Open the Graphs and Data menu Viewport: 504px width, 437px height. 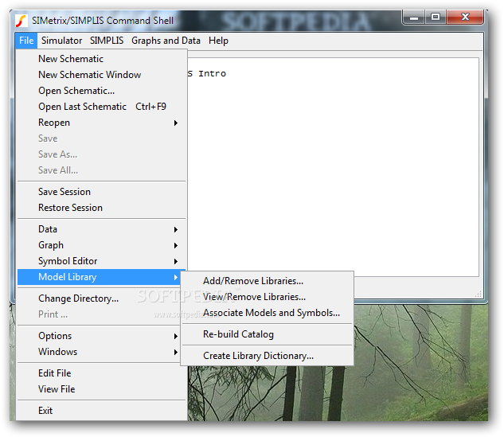[166, 41]
